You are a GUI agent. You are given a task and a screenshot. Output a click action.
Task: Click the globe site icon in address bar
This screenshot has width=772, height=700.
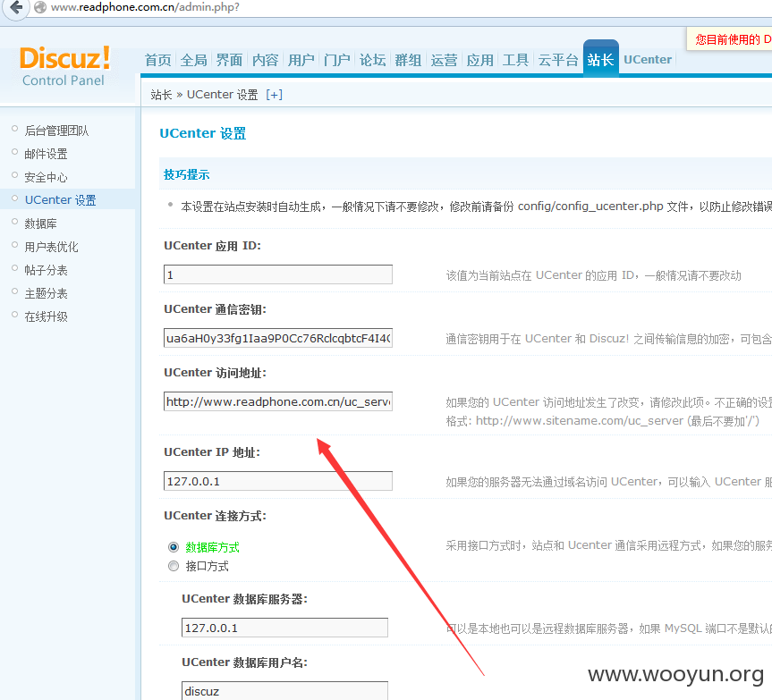click(x=40, y=7)
